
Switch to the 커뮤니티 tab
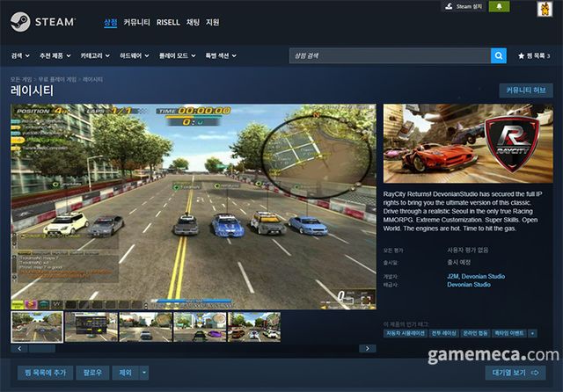pos(136,22)
